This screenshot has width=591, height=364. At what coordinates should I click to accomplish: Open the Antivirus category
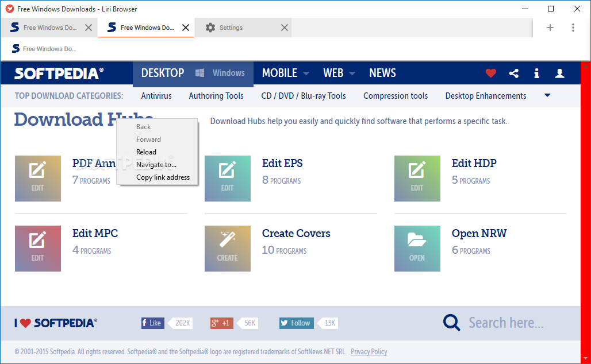pos(156,96)
